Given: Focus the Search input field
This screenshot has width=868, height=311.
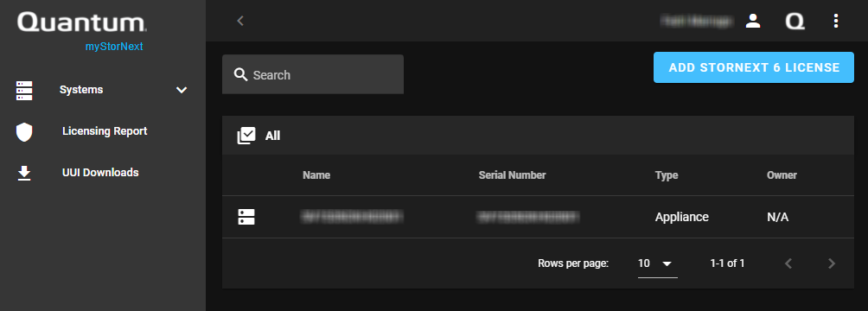Looking at the screenshot, I should (313, 74).
